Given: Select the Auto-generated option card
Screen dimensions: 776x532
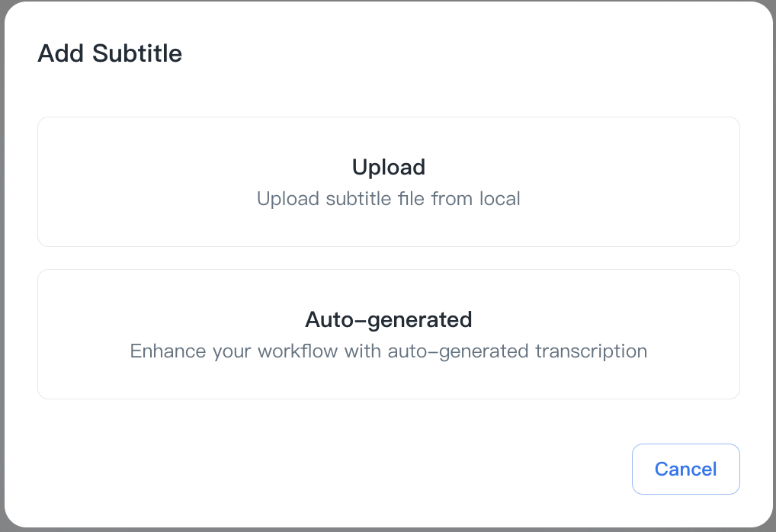Looking at the screenshot, I should pos(388,335).
